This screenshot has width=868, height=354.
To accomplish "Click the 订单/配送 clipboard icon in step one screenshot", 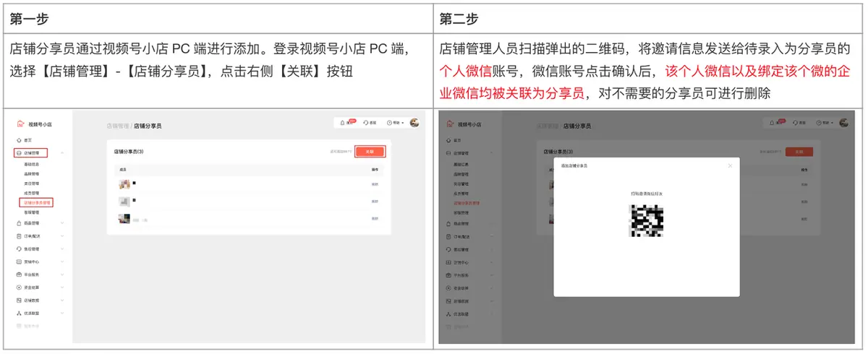I will coord(18,236).
